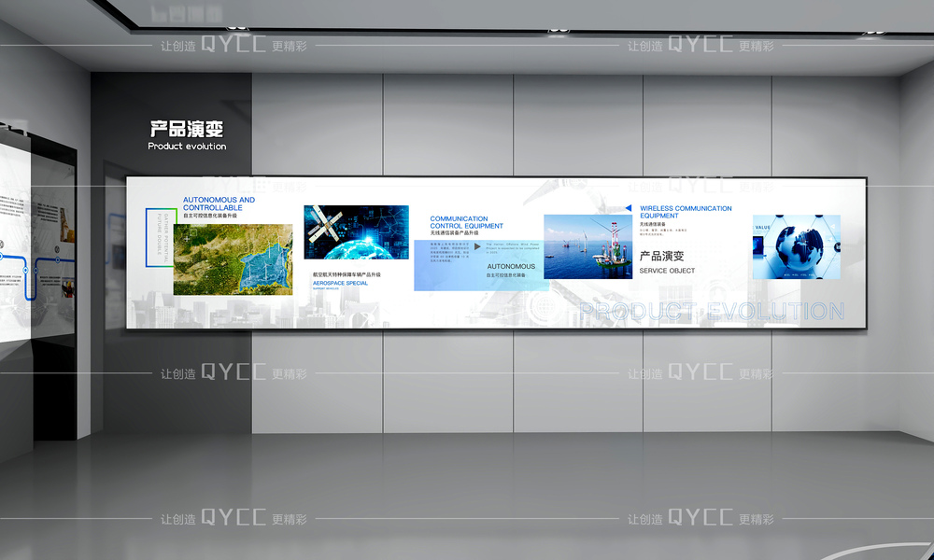Click vertical 'GATHER POTENTIAL' bracket text
Viewport: 934px width, 560px height.
[x=166, y=237]
